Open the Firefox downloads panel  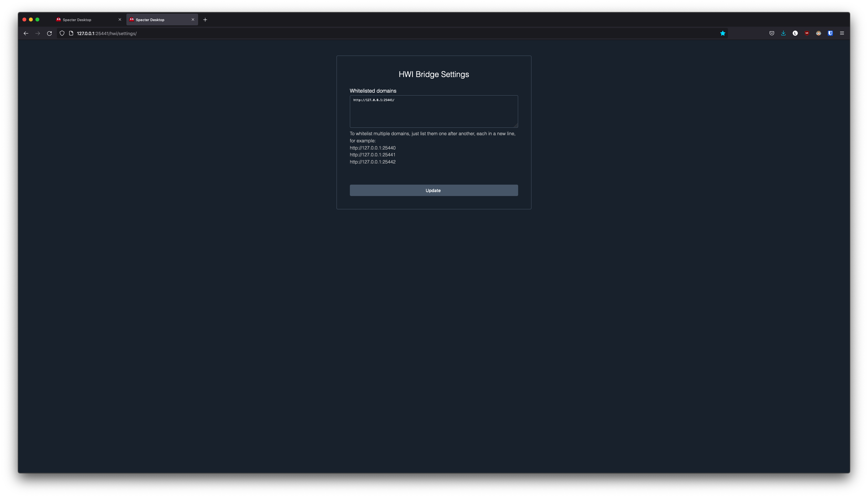click(x=784, y=33)
